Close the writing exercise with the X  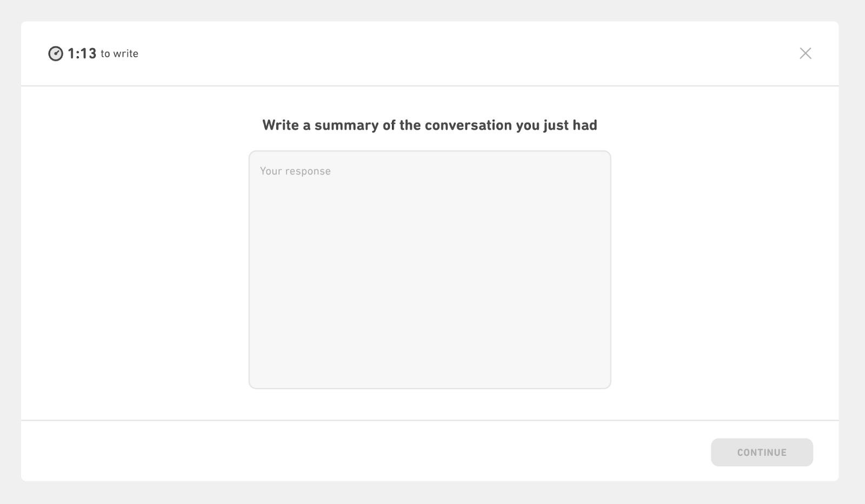[805, 53]
